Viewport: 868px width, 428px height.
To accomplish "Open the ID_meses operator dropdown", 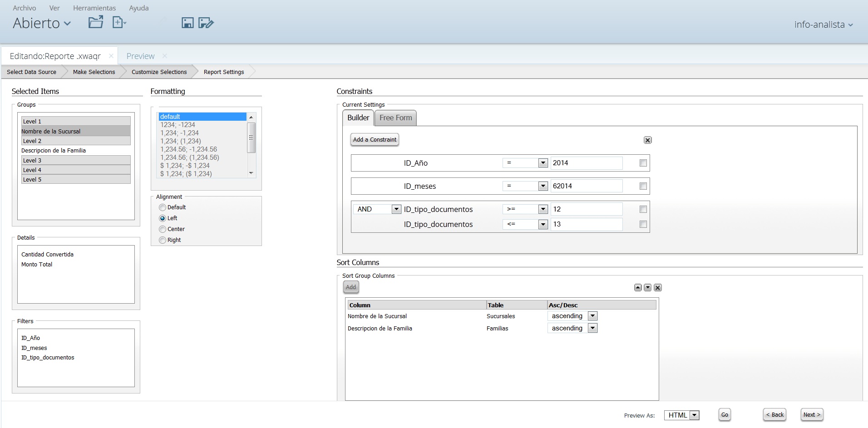I will (525, 186).
